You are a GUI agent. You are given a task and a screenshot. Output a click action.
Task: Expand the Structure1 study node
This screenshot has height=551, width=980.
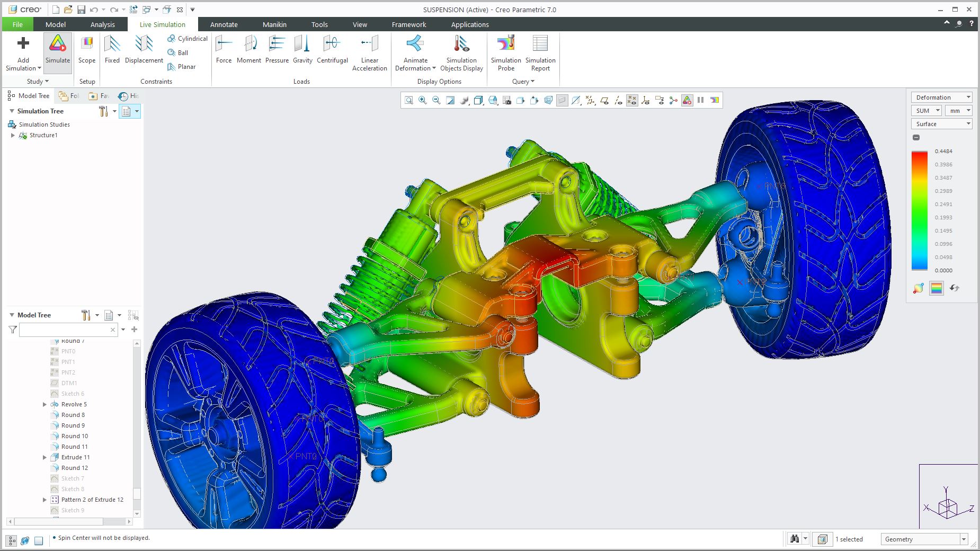tap(13, 136)
